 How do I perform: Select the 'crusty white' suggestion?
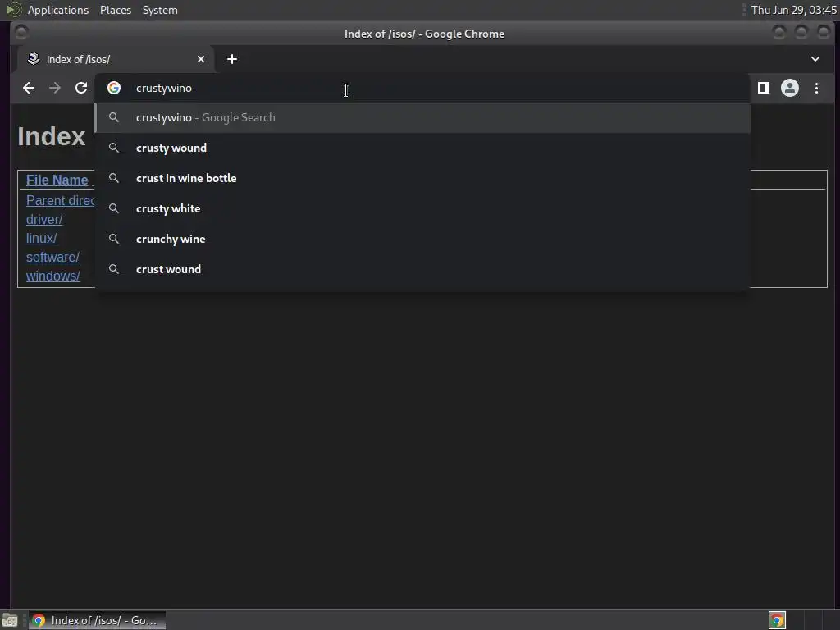422,209
